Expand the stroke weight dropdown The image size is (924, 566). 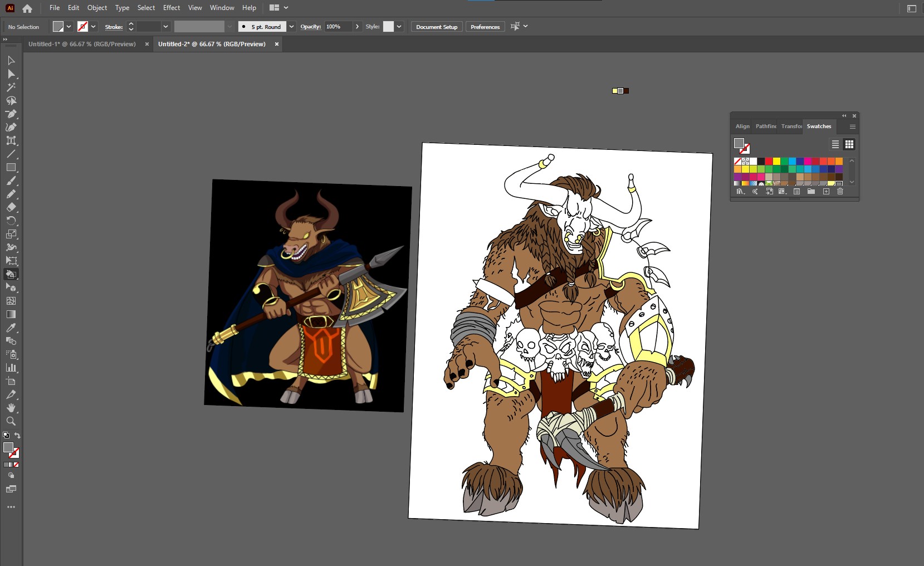click(165, 27)
